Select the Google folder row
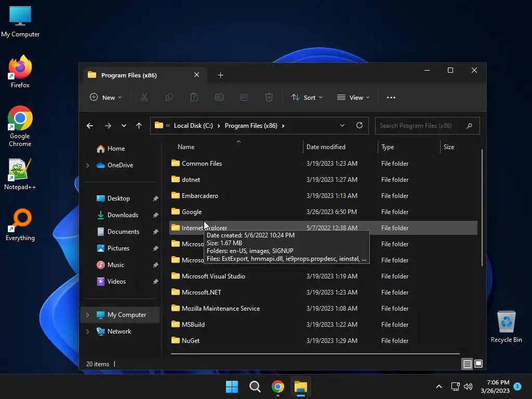Screen dimensions: 532x399 pyautogui.click(x=323, y=212)
